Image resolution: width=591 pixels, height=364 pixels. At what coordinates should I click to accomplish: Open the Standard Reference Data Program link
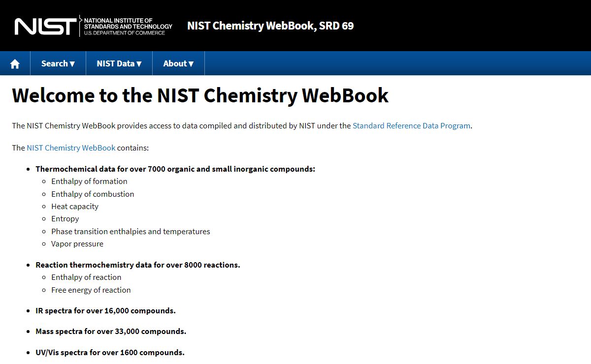[411, 125]
